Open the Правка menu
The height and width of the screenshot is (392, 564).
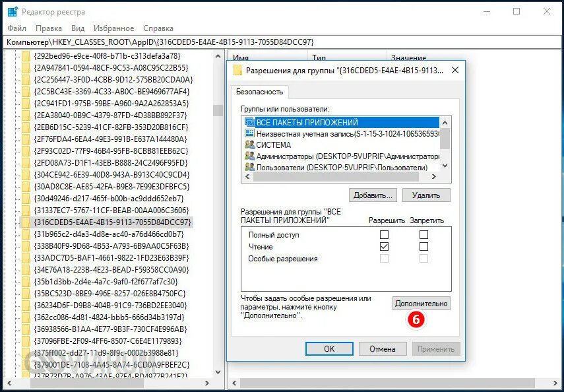point(49,28)
